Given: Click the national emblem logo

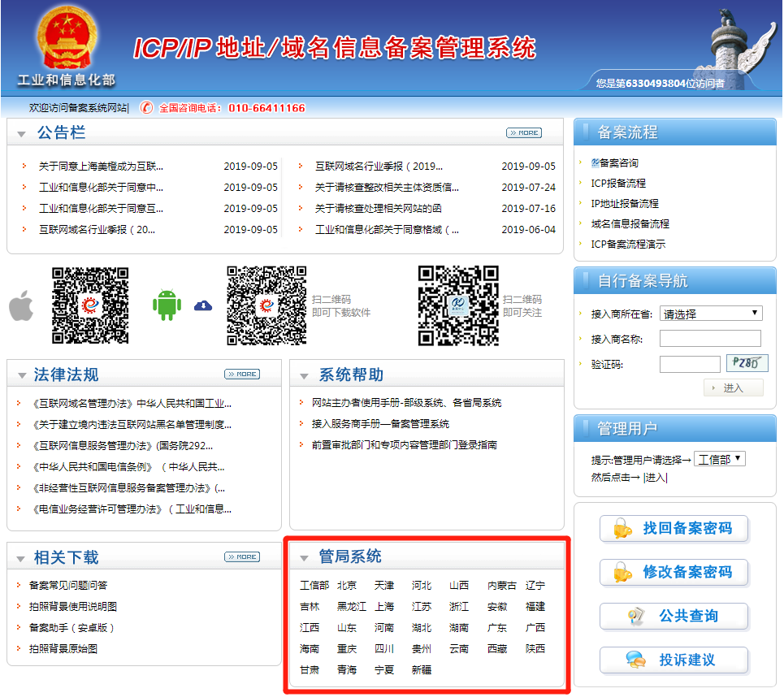Looking at the screenshot, I should pos(67,40).
